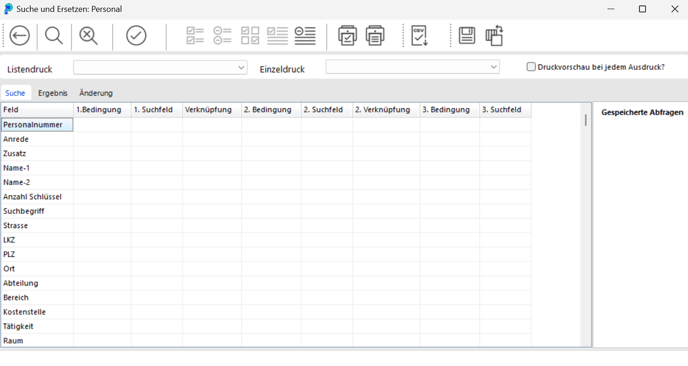688x366 pixels.
Task: Click the 1.Bedingung cell for Name-1
Action: (102, 168)
